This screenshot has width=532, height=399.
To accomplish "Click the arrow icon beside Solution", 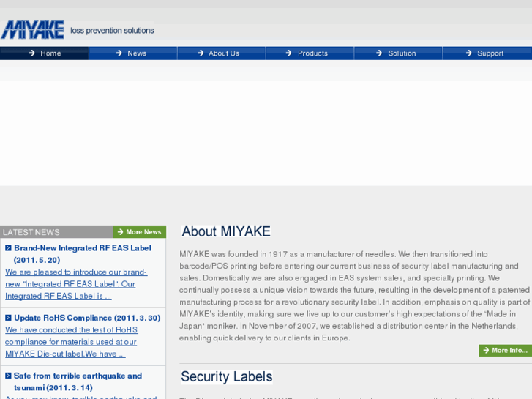I will 379,53.
